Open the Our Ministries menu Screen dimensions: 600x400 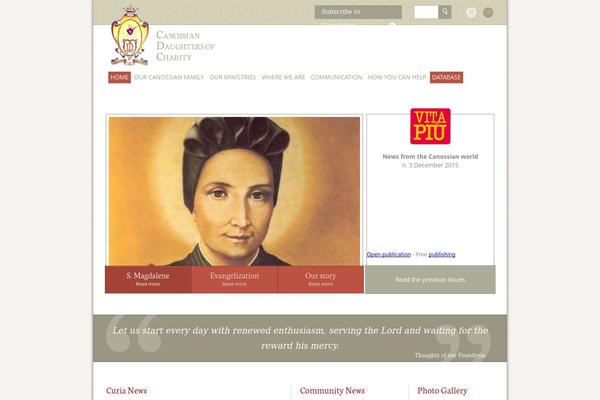[233, 77]
